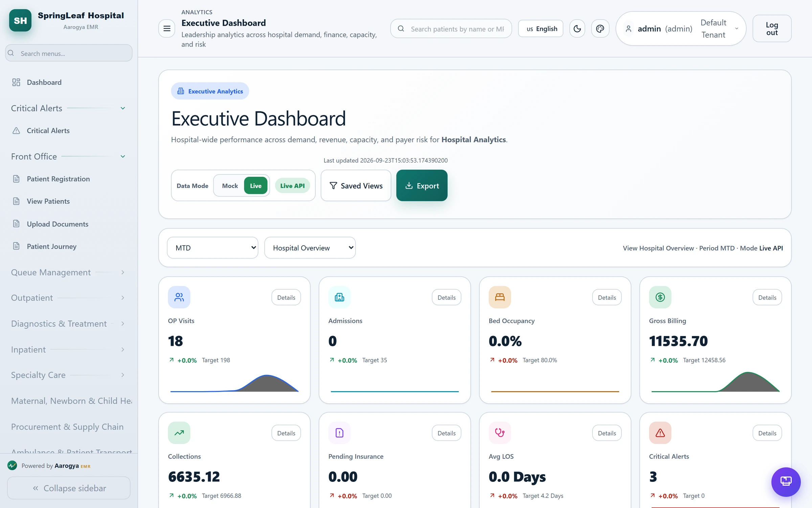Click the Upload Documents file icon
This screenshot has width=812, height=508.
coord(16,224)
